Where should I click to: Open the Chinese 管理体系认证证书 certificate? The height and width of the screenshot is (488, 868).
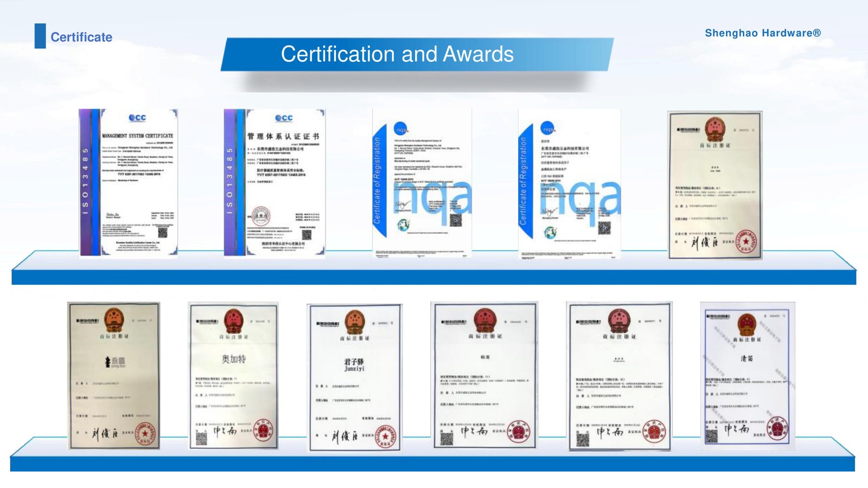(x=275, y=182)
